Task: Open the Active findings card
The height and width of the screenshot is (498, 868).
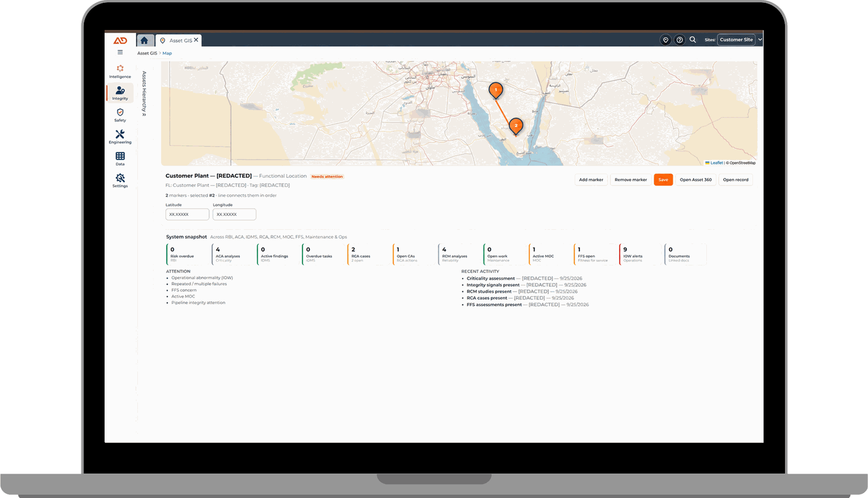Action: click(278, 254)
